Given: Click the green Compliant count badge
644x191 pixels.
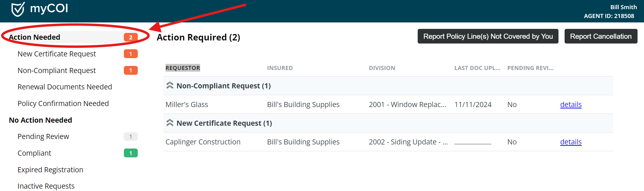Looking at the screenshot, I should [131, 153].
